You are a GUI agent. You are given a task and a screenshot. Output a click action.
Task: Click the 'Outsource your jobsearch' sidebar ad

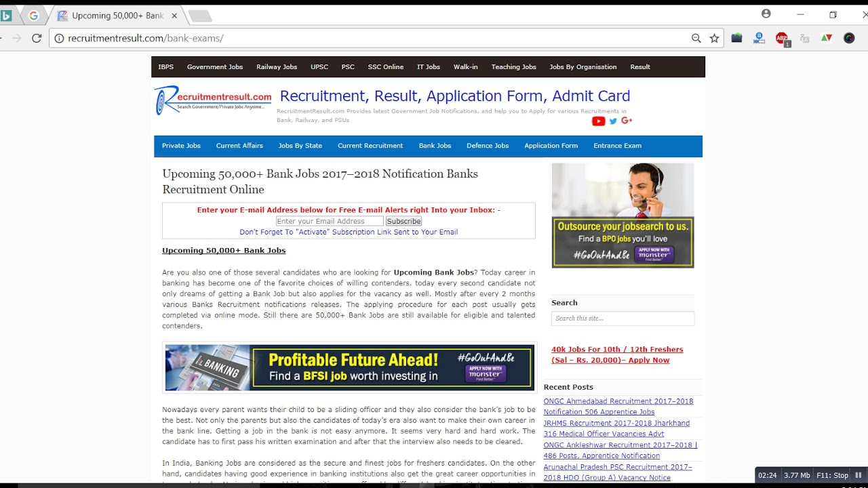click(623, 216)
